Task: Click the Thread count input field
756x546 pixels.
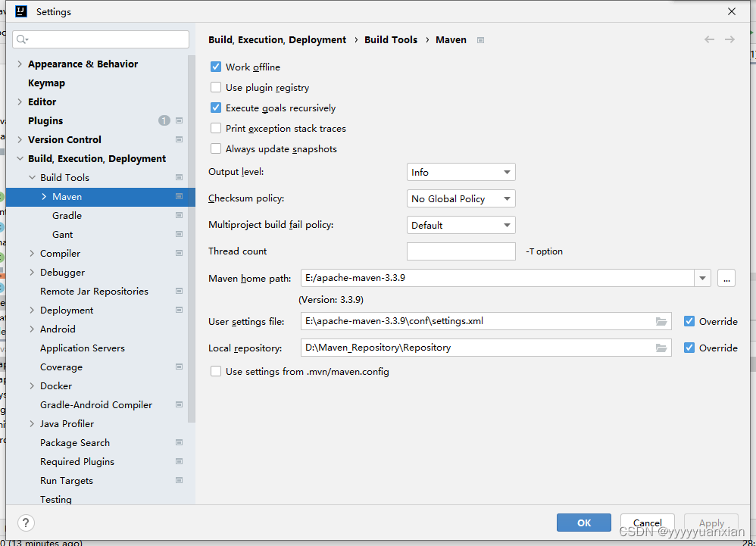Action: [461, 251]
